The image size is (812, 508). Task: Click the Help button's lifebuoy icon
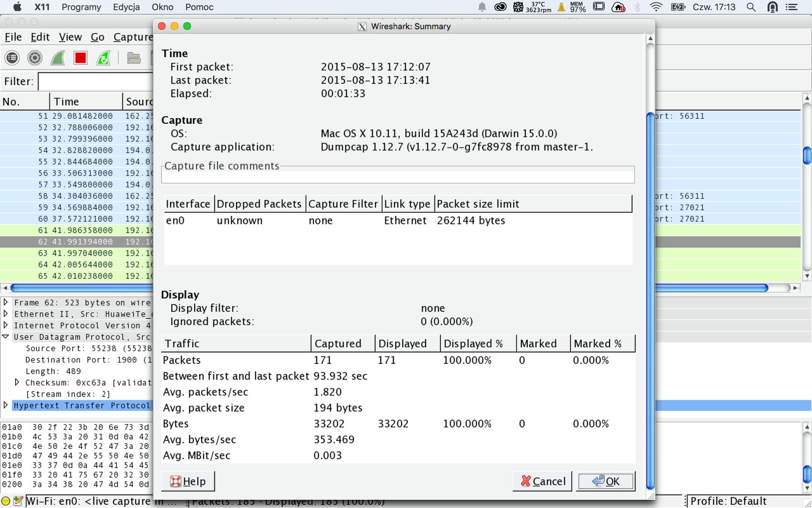(176, 481)
